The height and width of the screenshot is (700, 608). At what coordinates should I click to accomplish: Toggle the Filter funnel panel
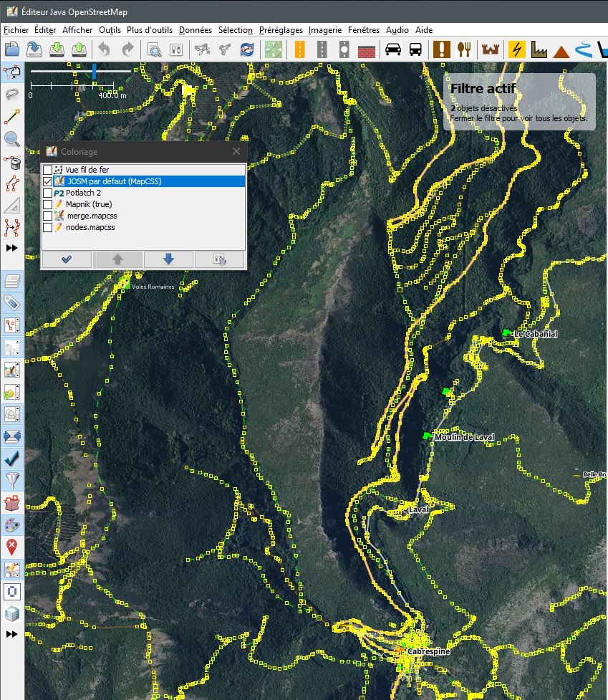coord(12,481)
